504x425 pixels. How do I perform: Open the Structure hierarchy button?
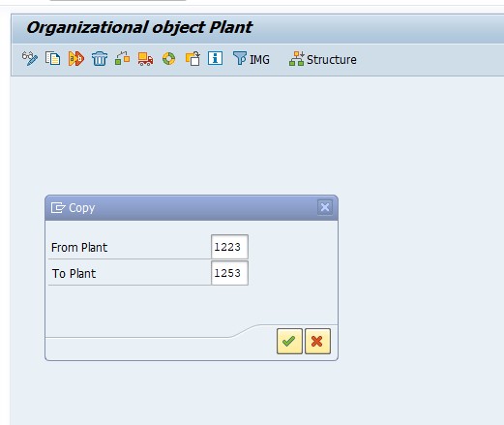click(x=323, y=59)
